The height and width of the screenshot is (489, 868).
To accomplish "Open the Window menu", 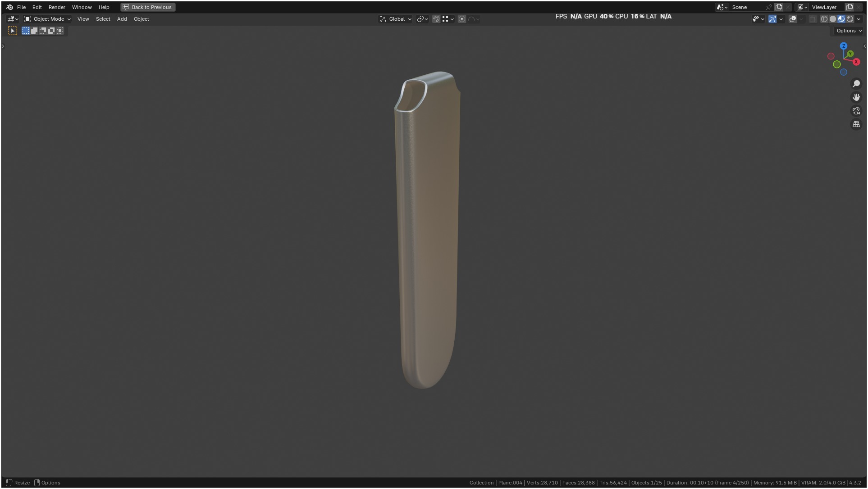I will 82,7.
